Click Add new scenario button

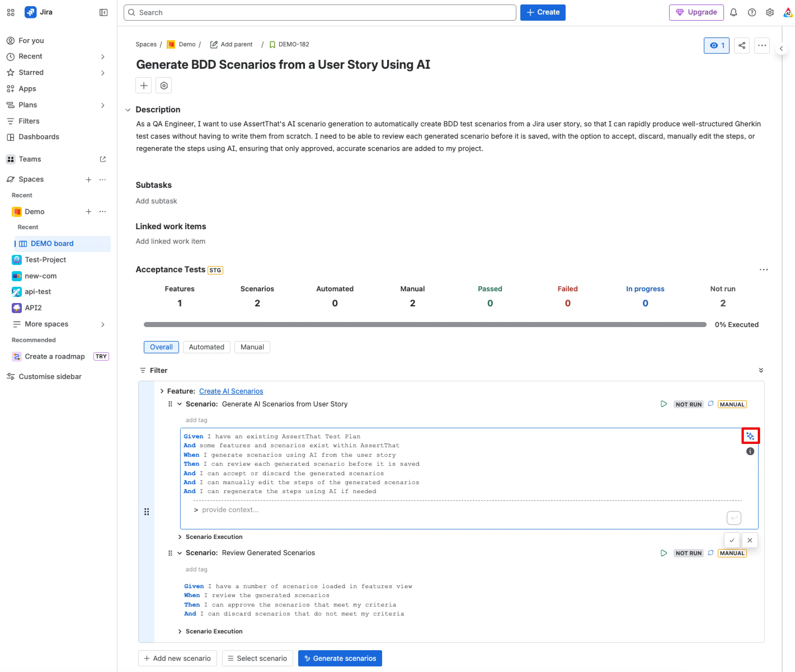[177, 658]
